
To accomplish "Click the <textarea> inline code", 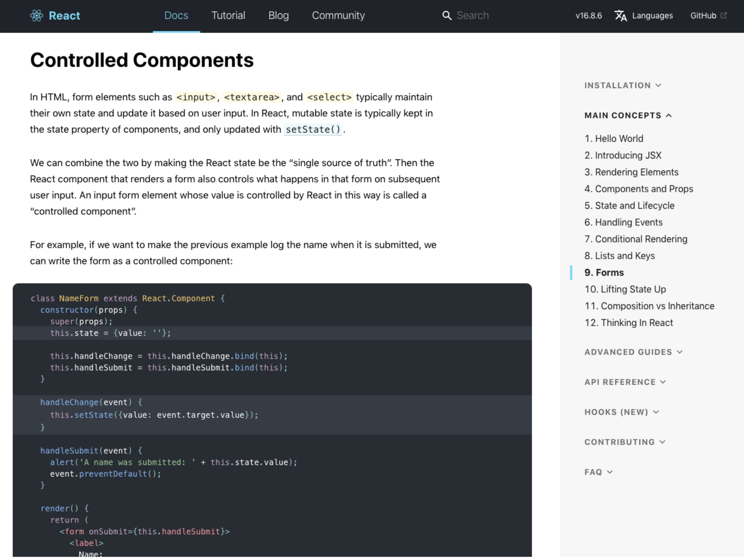I will coord(251,97).
